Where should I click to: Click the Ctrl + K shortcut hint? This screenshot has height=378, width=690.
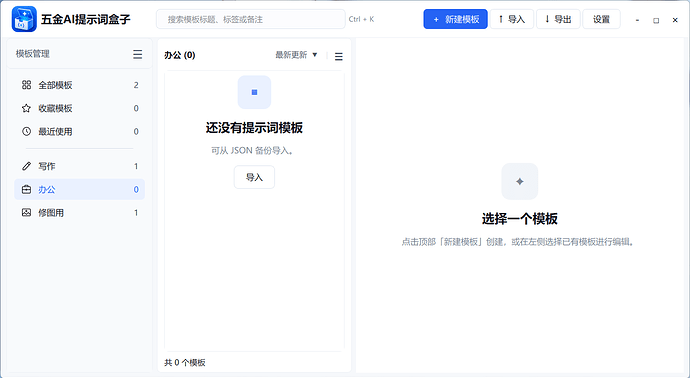pyautogui.click(x=361, y=19)
